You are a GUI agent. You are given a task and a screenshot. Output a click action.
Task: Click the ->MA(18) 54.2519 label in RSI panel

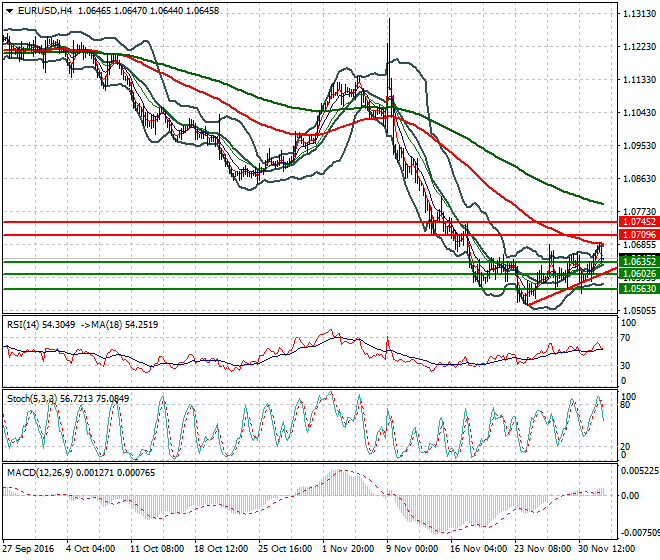tap(119, 325)
